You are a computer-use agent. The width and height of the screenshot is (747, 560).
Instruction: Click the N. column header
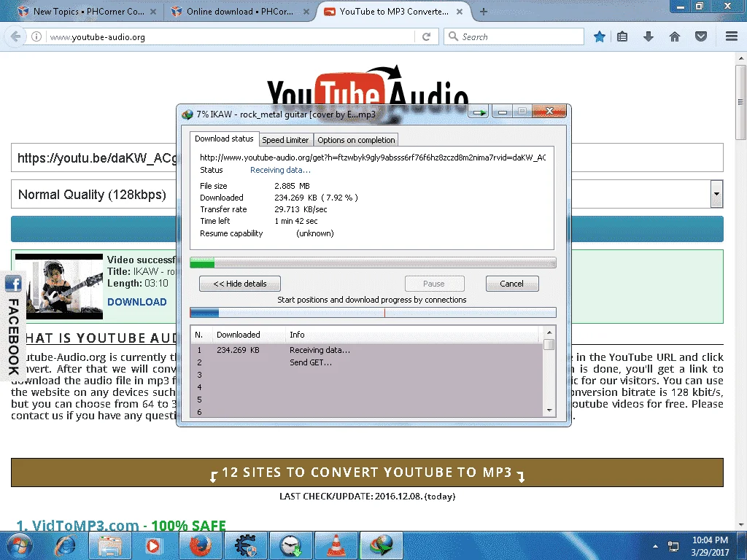201,335
